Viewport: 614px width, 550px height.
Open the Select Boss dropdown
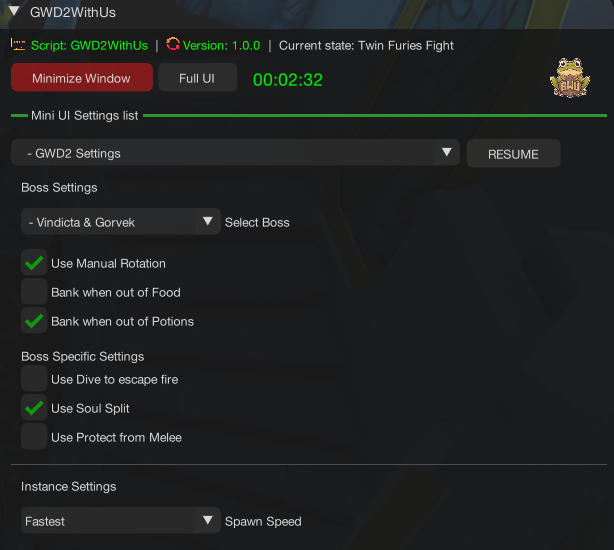point(121,222)
